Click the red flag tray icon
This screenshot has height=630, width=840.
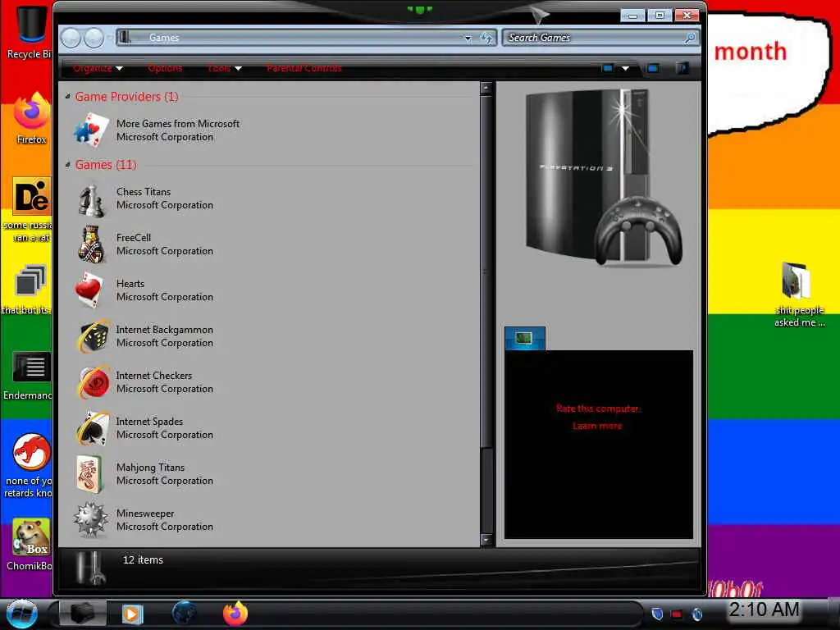point(677,614)
